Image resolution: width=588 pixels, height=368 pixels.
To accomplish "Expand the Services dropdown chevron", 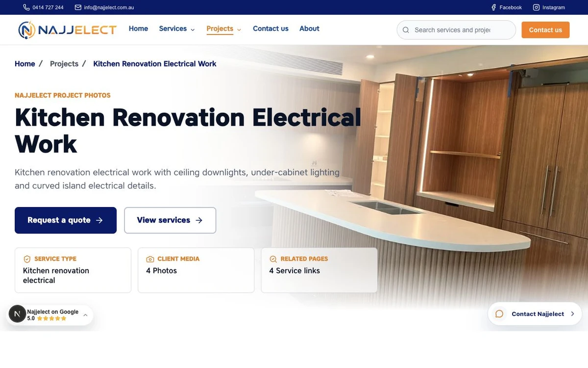I will click(x=193, y=29).
